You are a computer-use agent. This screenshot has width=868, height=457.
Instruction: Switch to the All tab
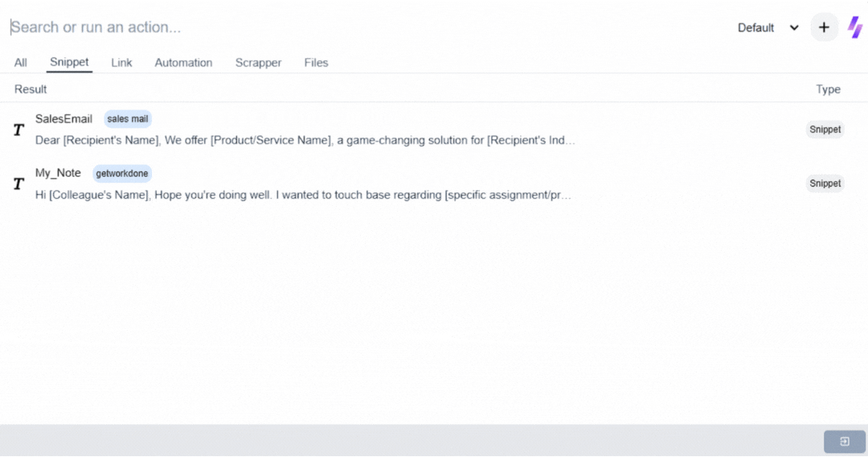(20, 63)
